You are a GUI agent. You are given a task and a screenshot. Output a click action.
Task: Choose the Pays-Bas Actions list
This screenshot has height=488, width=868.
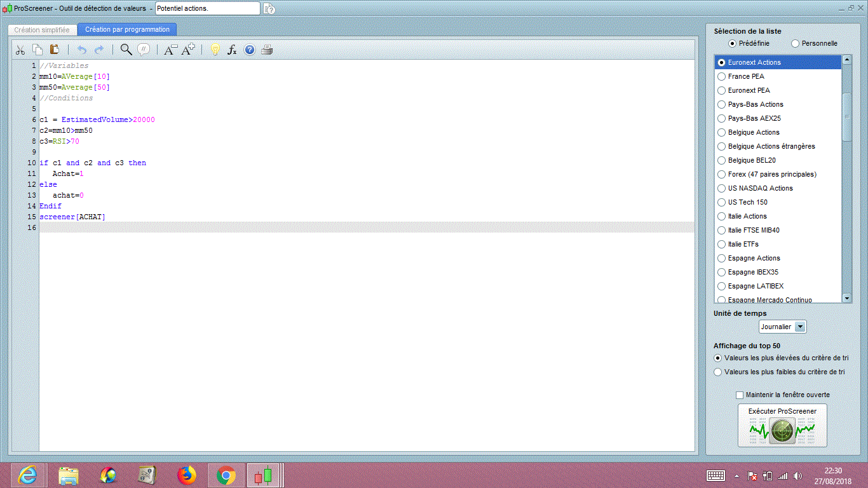coord(778,104)
